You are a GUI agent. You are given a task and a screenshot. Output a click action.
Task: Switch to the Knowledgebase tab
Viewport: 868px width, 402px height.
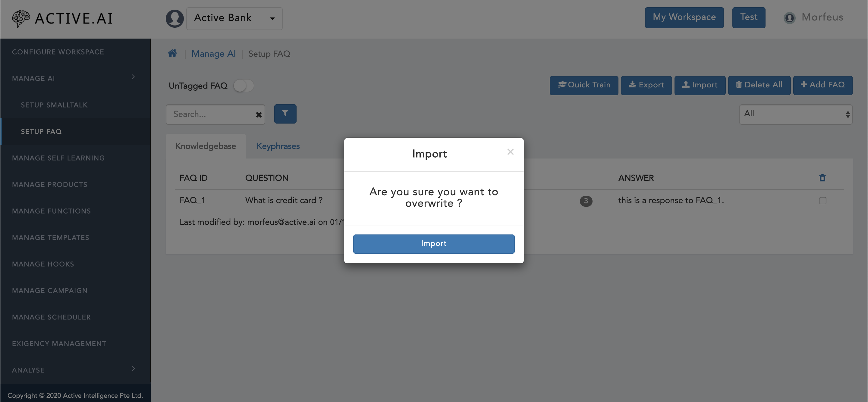point(206,146)
